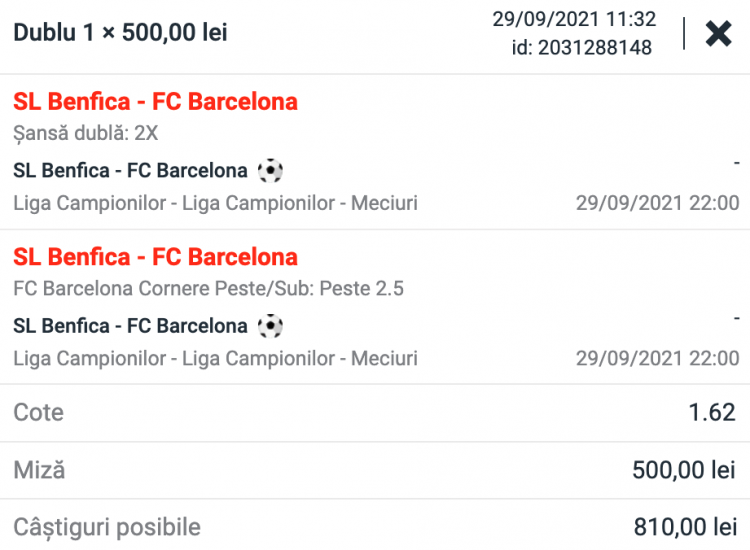Click first match black SL Benfica - FC Barcelona label
Viewport: 750px width, 550px height.
[x=130, y=171]
